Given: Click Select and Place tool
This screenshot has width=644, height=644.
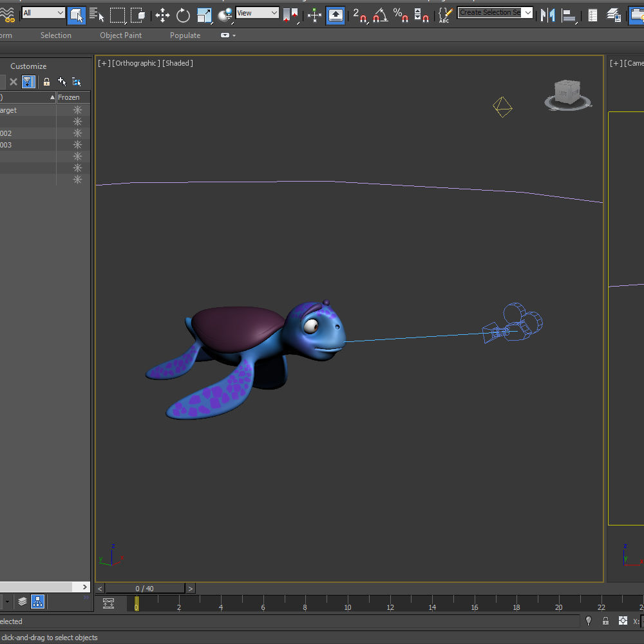Looking at the screenshot, I should [225, 15].
